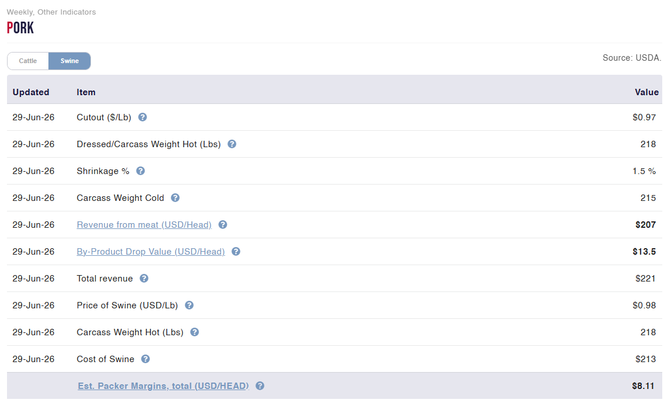
Task: Select the Swine toggle option
Action: 69,61
